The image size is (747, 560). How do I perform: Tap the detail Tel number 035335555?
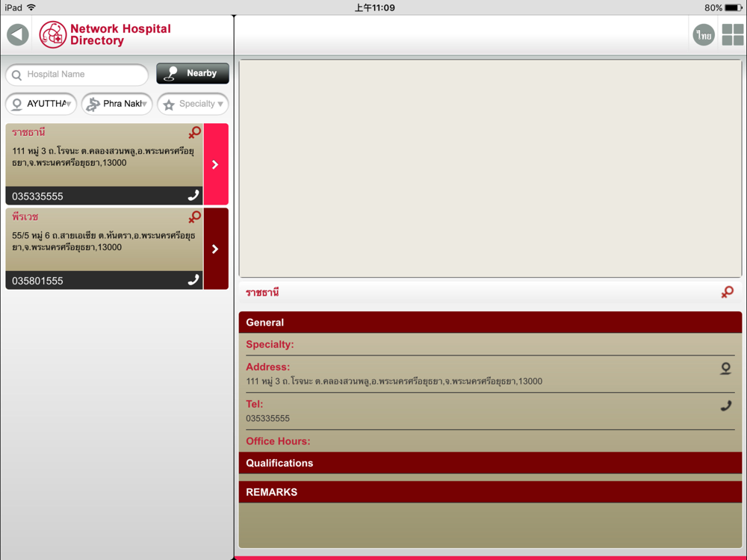click(x=267, y=418)
